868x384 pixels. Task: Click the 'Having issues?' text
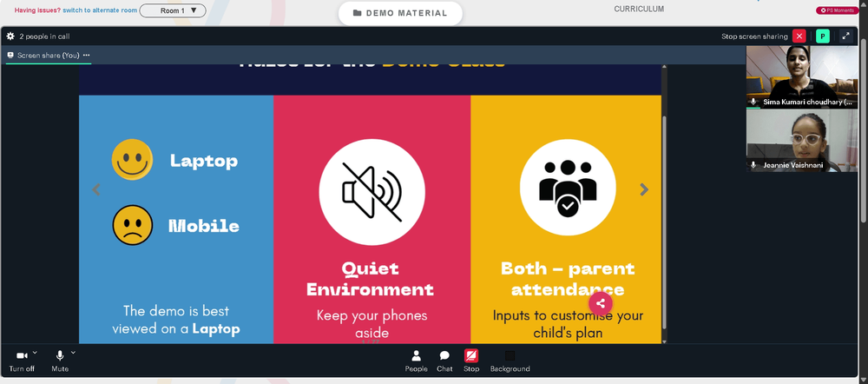click(x=37, y=10)
